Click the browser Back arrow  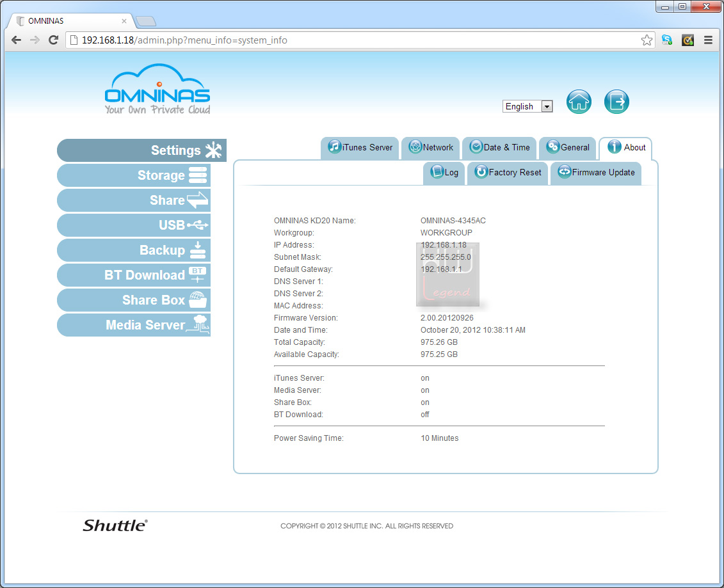click(x=16, y=40)
